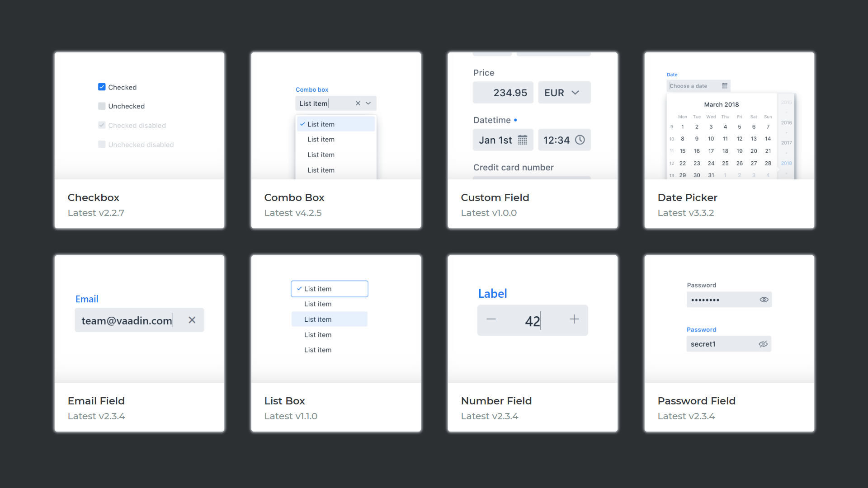This screenshot has height=488, width=868.
Task: Jump to year 2016 in year scroller
Action: click(x=786, y=123)
